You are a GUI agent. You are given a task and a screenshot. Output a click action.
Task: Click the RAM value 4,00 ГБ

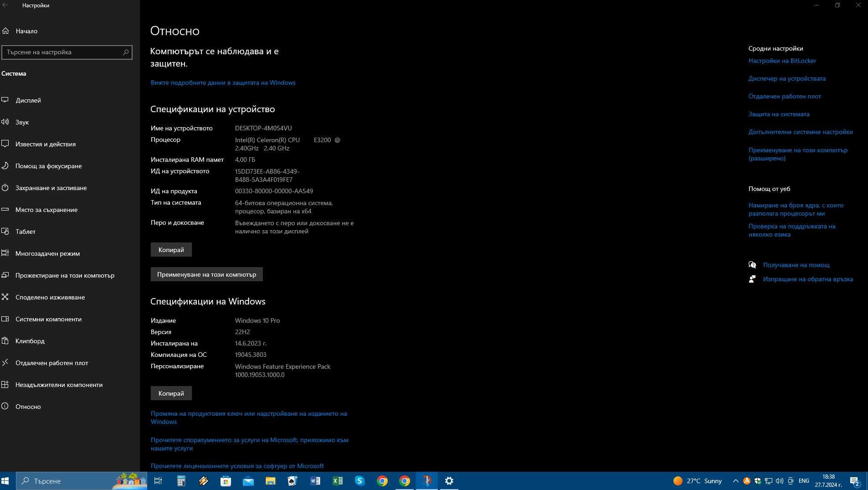pyautogui.click(x=245, y=160)
